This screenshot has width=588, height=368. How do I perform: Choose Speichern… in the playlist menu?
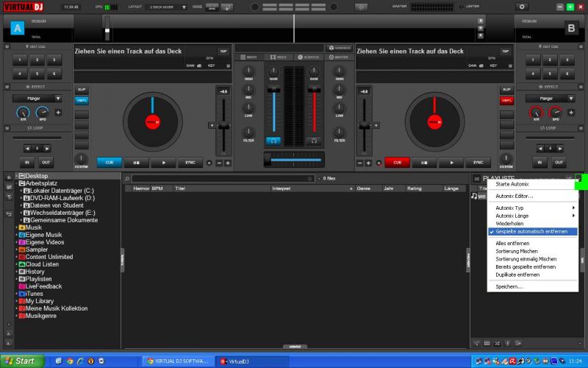[509, 286]
